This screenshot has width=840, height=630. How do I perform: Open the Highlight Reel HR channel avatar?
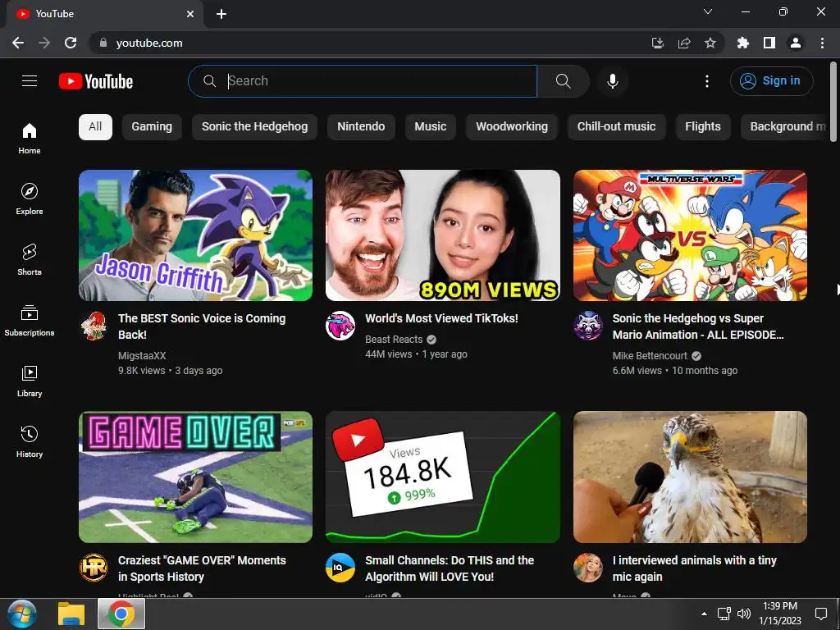[94, 568]
